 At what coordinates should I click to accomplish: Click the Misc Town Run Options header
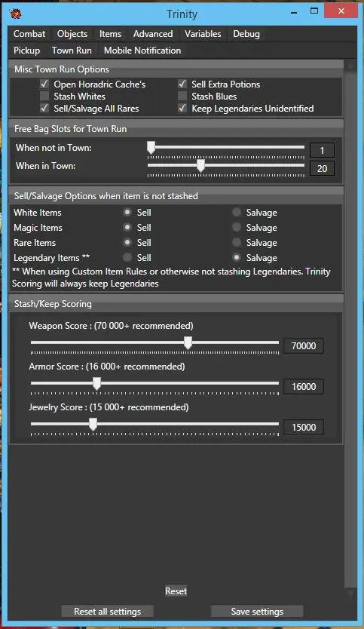coord(176,69)
